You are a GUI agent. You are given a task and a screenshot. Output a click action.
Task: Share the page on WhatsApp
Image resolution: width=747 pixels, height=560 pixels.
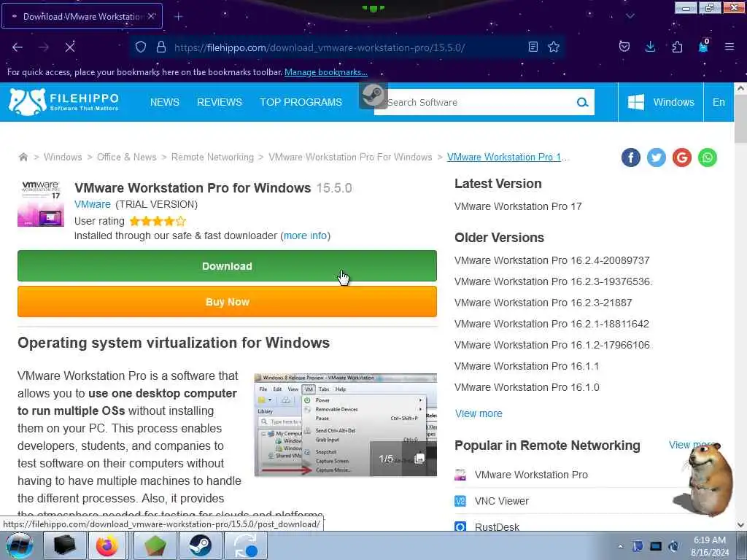[x=708, y=157]
